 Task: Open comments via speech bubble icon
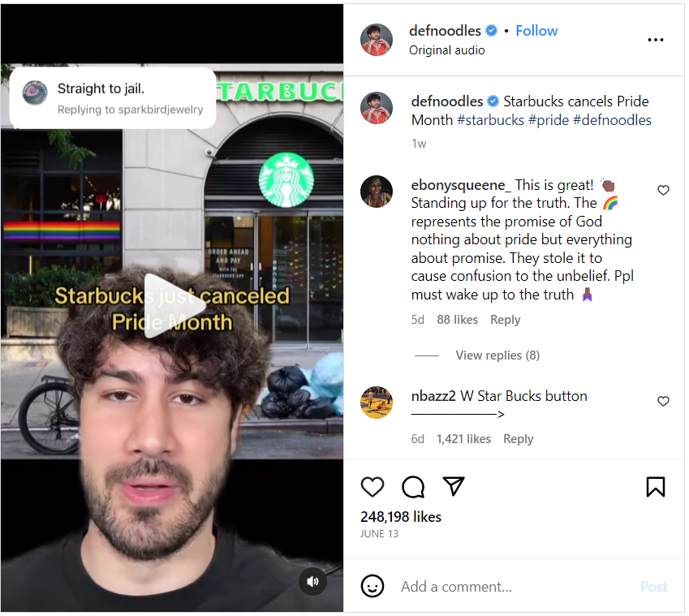tap(412, 487)
